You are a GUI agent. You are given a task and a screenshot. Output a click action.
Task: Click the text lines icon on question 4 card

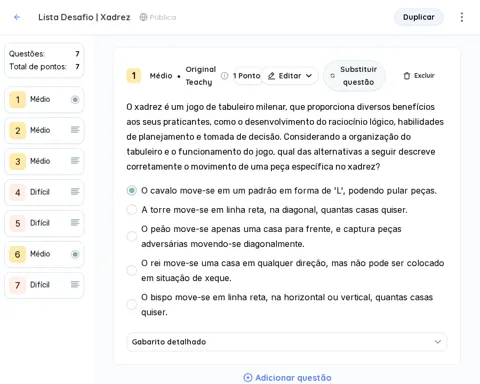(75, 191)
